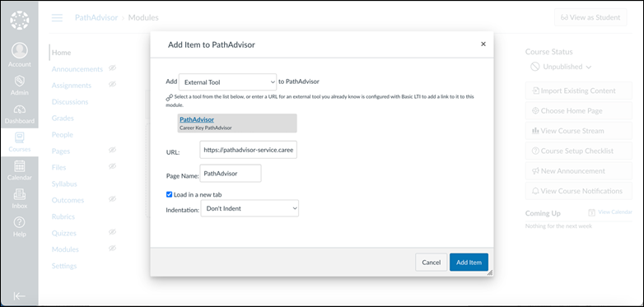
Task: Open the Courses book icon
Action: point(19,137)
